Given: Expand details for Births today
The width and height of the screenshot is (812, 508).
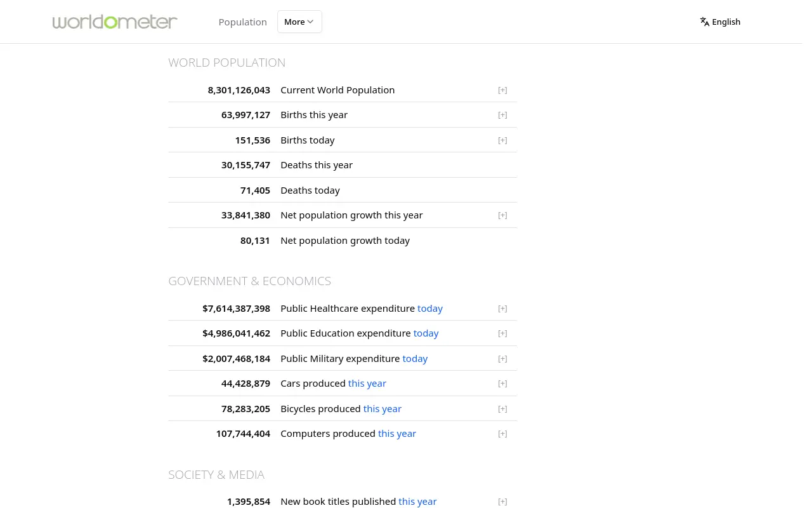Looking at the screenshot, I should tap(502, 140).
